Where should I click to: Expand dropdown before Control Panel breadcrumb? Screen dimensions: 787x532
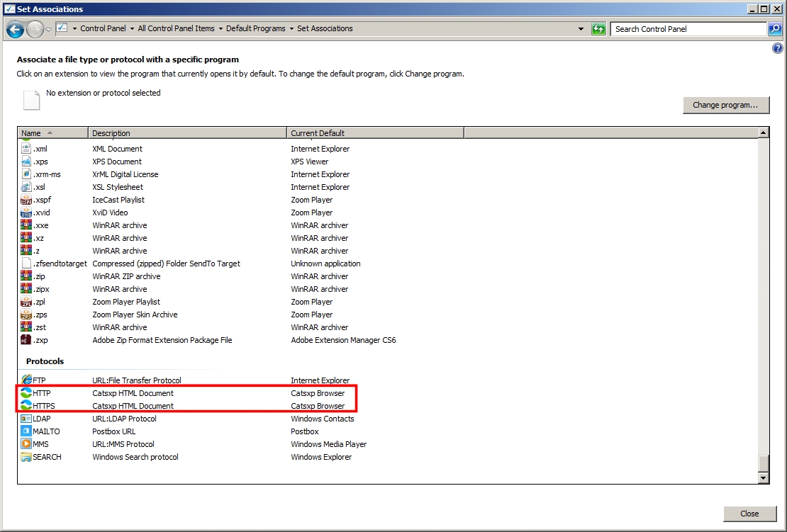pos(74,29)
